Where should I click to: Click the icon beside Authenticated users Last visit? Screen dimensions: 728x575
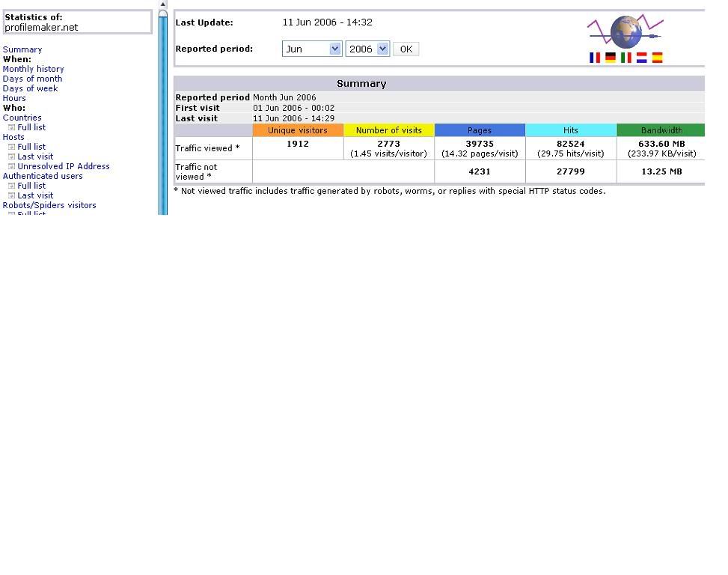click(x=12, y=195)
